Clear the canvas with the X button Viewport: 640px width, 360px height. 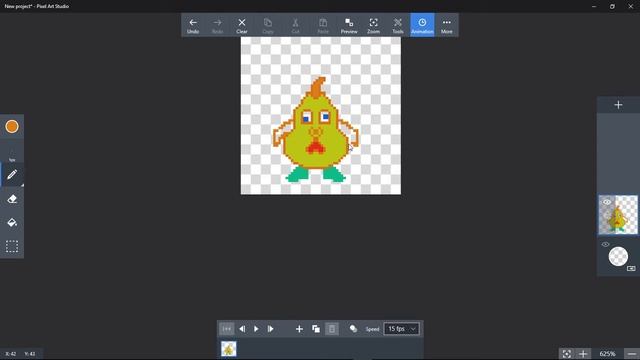coord(242,25)
